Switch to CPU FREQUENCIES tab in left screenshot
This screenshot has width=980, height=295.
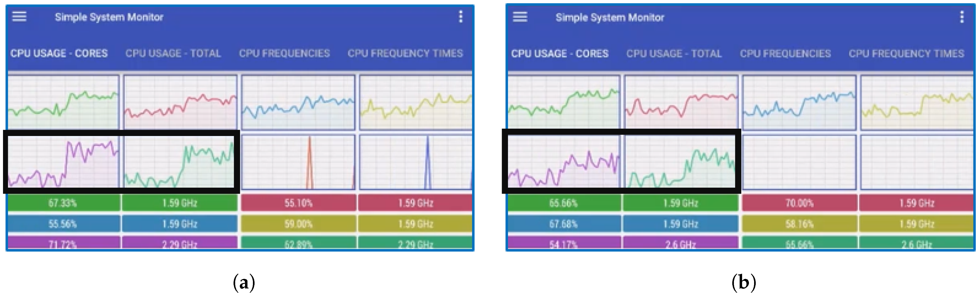[x=284, y=53]
